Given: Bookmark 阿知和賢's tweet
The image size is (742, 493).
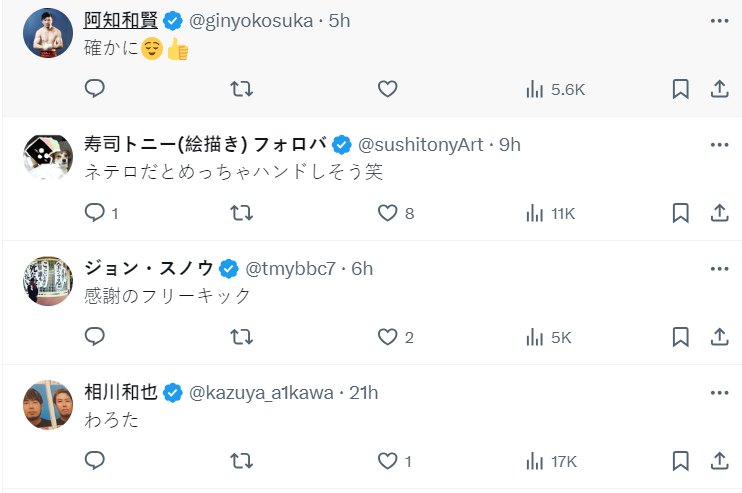Looking at the screenshot, I should click(x=680, y=89).
